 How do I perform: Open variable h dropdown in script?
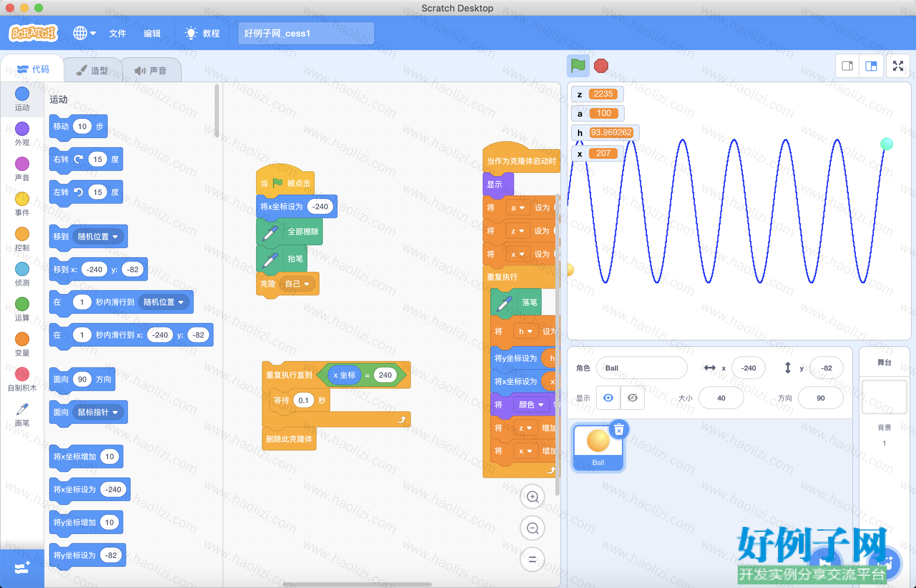526,331
